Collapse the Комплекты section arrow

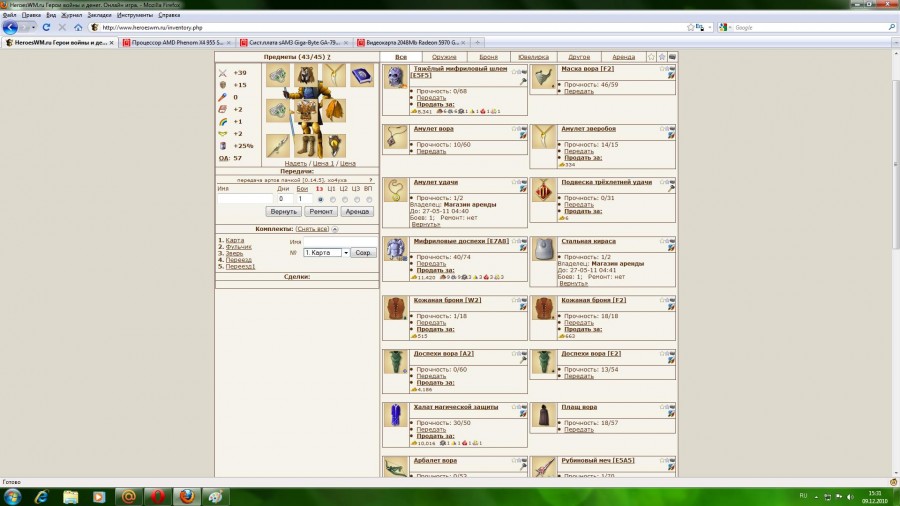tap(335, 229)
